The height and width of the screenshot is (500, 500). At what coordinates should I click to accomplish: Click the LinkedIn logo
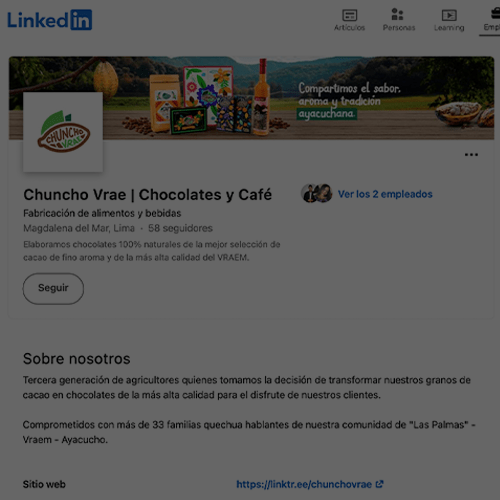50,20
